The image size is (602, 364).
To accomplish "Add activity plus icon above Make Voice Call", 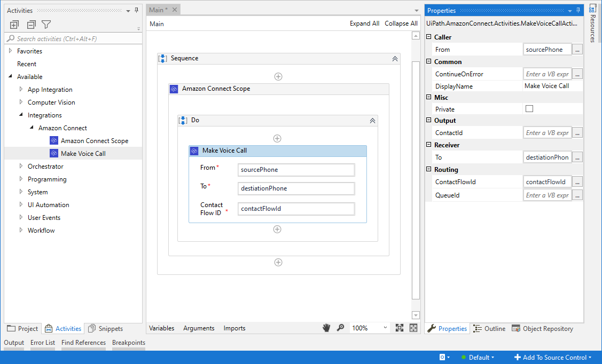I will [277, 138].
